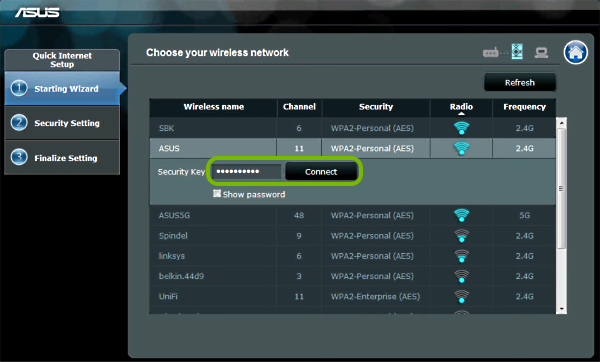
Task: Click signal strength icon for ASUS5G
Action: pyautogui.click(x=461, y=215)
